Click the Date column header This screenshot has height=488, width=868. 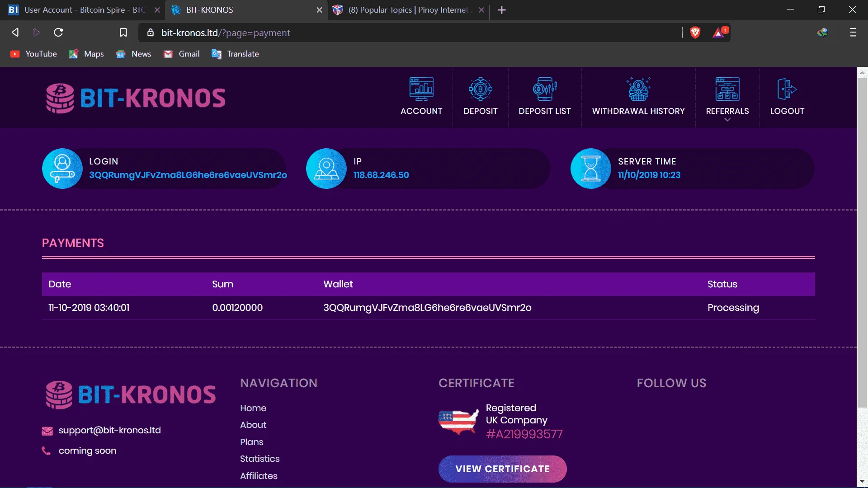pos(60,284)
